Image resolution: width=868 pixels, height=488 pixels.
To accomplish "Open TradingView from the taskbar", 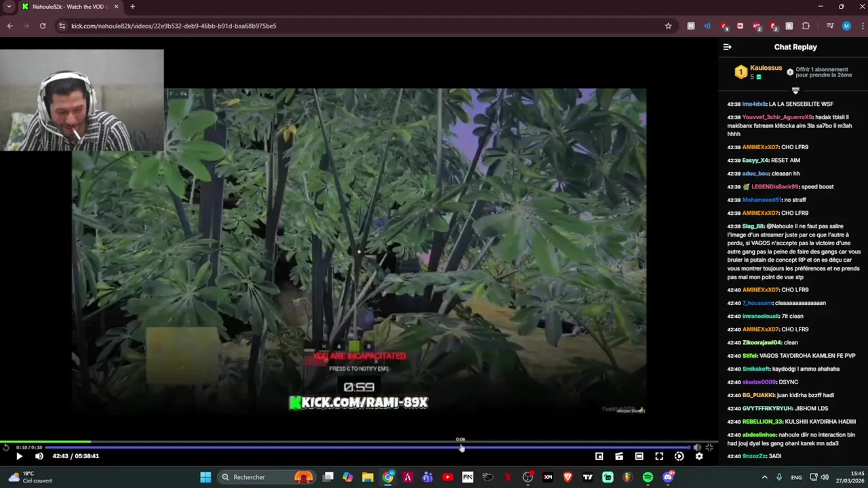I will pyautogui.click(x=588, y=477).
